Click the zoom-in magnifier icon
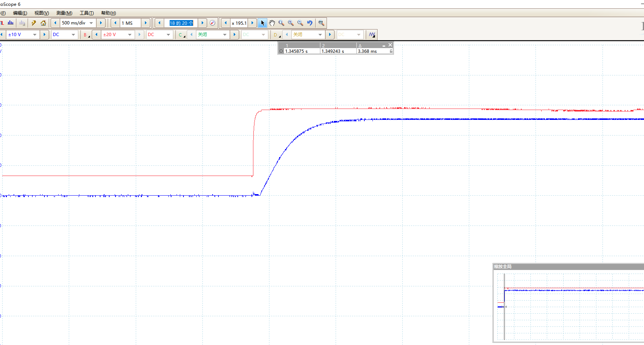This screenshot has width=644, height=345. coord(291,23)
